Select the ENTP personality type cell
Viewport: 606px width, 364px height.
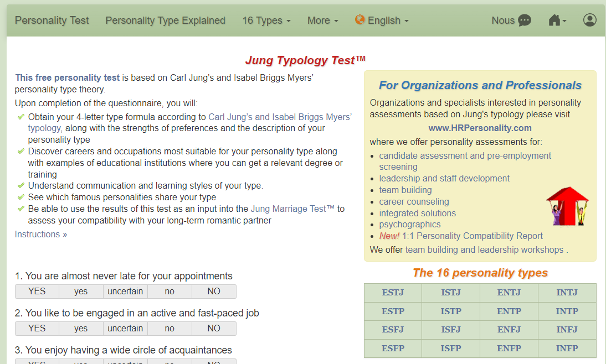tap(509, 311)
